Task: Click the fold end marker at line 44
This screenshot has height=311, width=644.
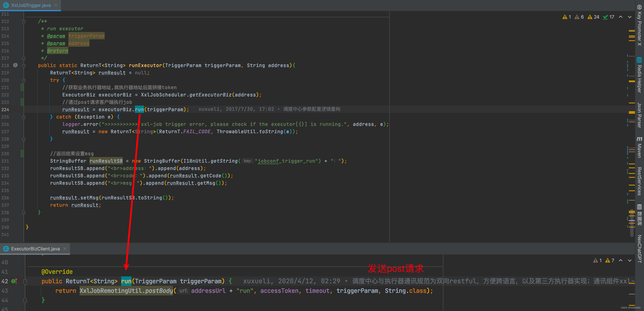Action: click(x=25, y=300)
